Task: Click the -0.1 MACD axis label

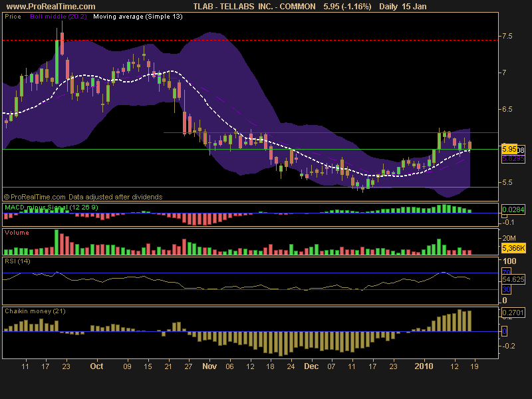Action: 507,223
